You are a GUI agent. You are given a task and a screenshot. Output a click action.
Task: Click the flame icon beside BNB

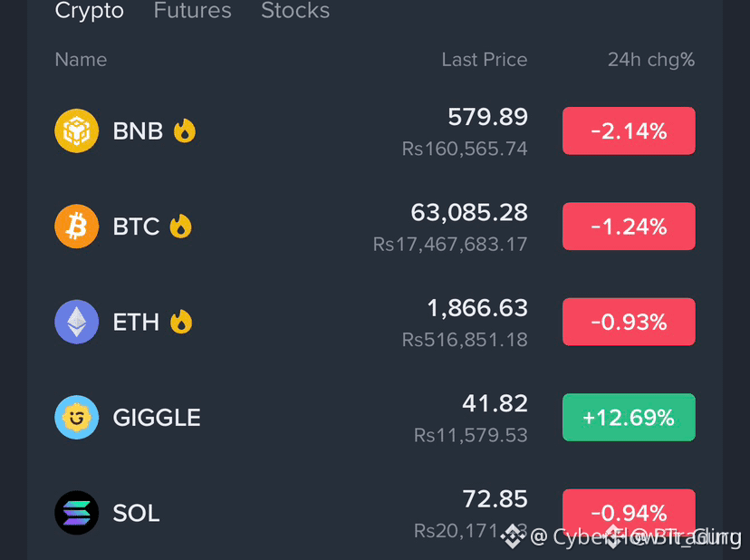pyautogui.click(x=185, y=130)
